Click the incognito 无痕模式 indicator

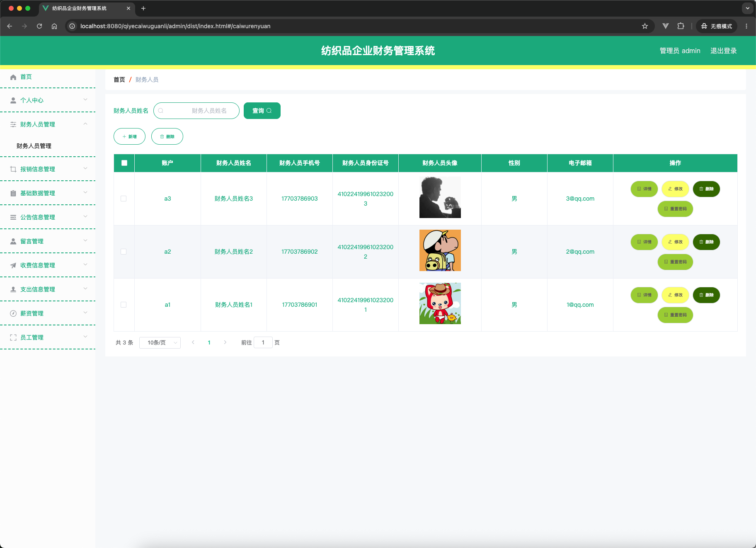click(x=717, y=26)
